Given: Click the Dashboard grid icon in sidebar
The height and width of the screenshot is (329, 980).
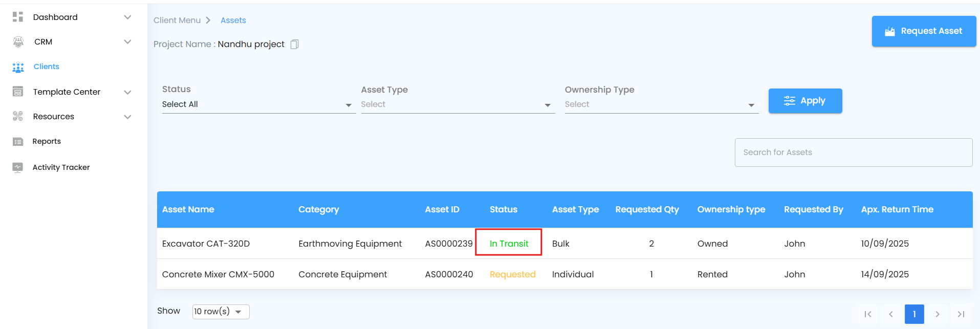Looking at the screenshot, I should point(18,17).
